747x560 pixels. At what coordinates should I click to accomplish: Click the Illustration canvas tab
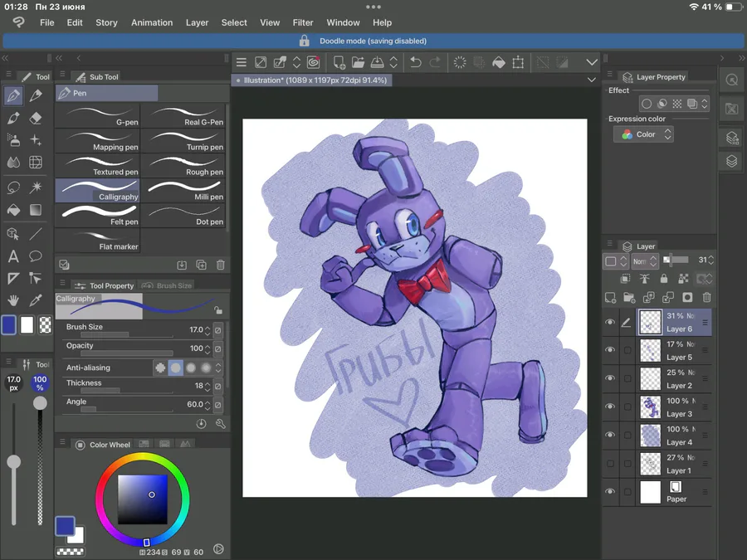[312, 80]
